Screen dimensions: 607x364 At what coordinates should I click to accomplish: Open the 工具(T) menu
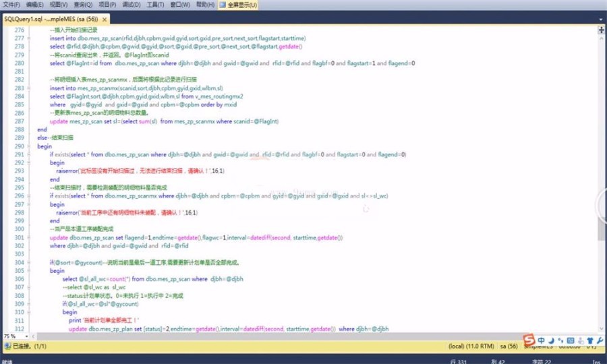click(155, 5)
